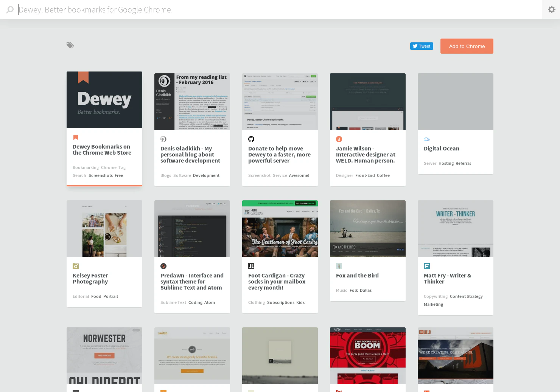
Task: Filter by the Editorial tag
Action: click(x=81, y=296)
